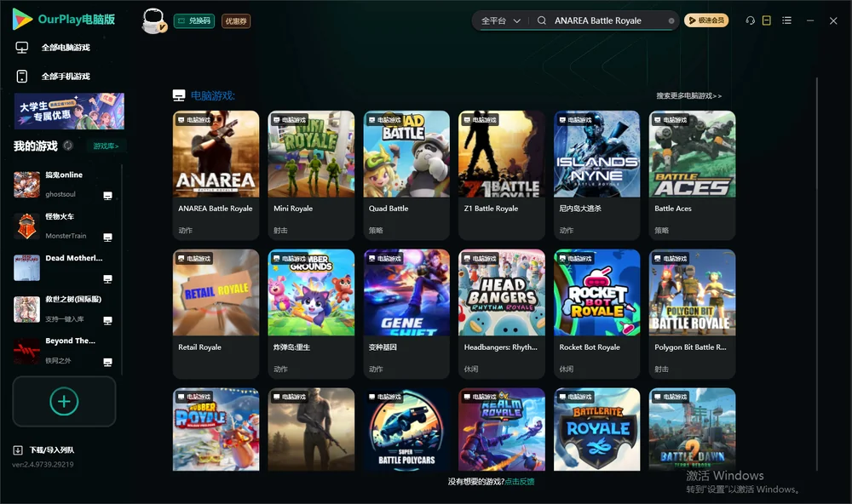Click the OurPlay logo icon
The height and width of the screenshot is (504, 852).
[22, 19]
